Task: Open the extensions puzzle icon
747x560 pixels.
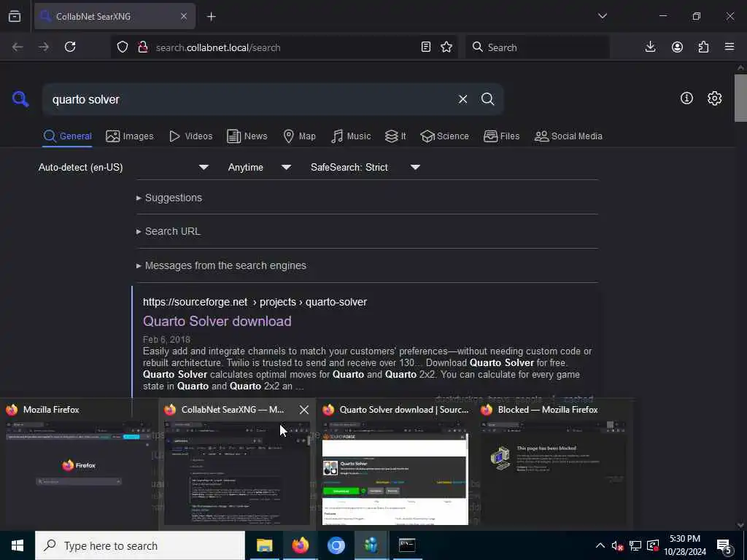Action: pos(703,47)
